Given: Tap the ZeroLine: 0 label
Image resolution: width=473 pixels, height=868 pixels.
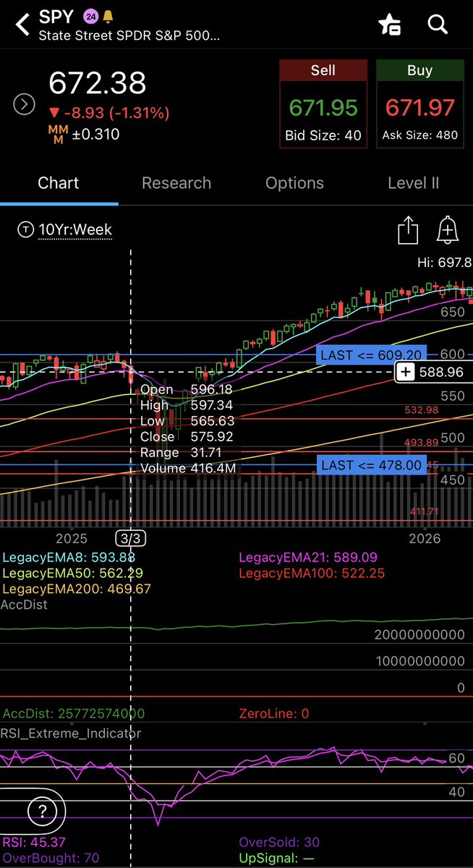Looking at the screenshot, I should [x=273, y=713].
